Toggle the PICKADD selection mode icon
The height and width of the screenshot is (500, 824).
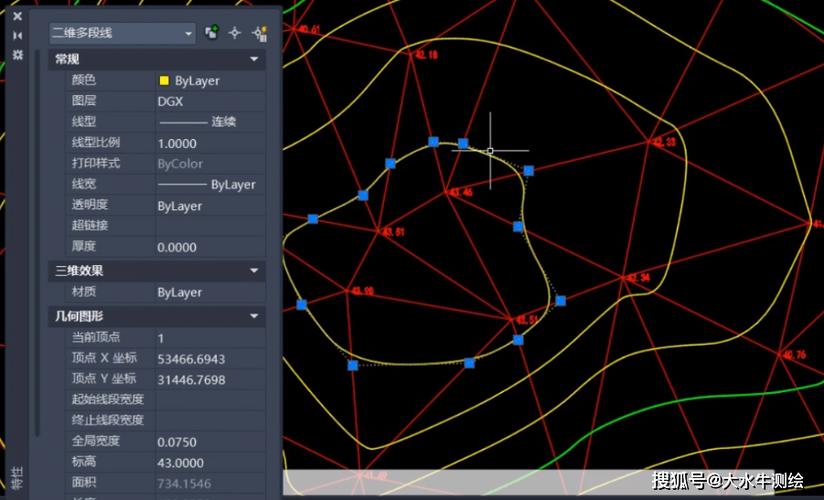(212, 33)
